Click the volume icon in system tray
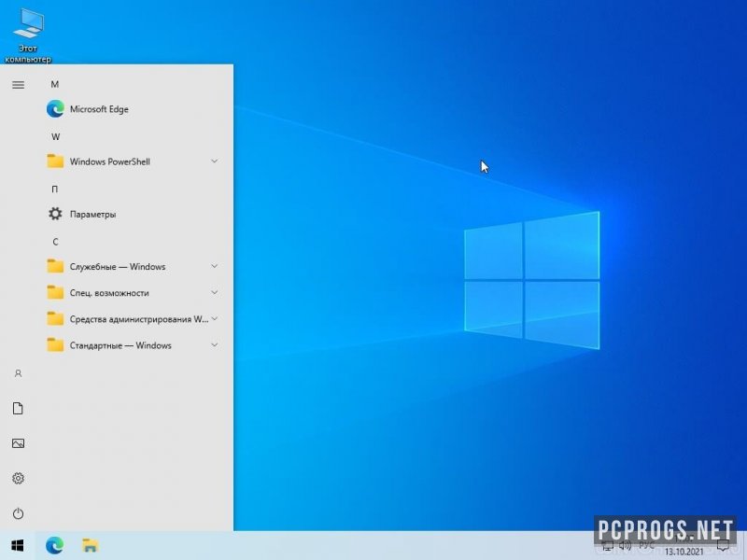 point(625,546)
